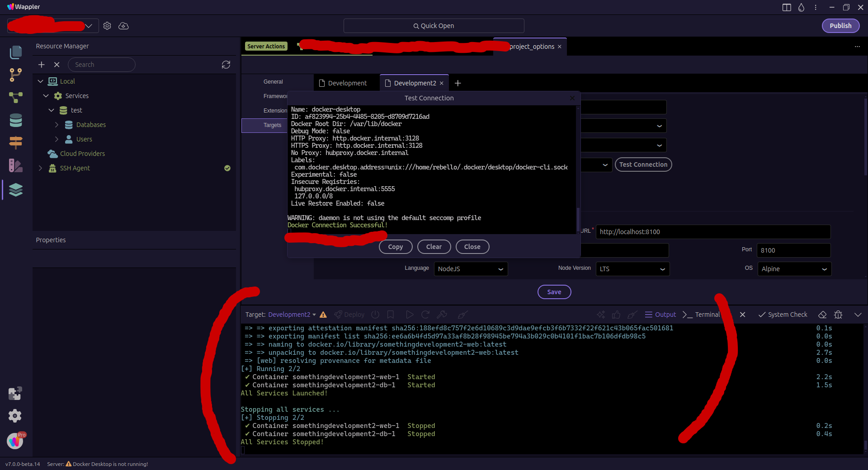868x470 pixels.
Task: Click the URL http://localhost:8100 field
Action: pos(713,232)
